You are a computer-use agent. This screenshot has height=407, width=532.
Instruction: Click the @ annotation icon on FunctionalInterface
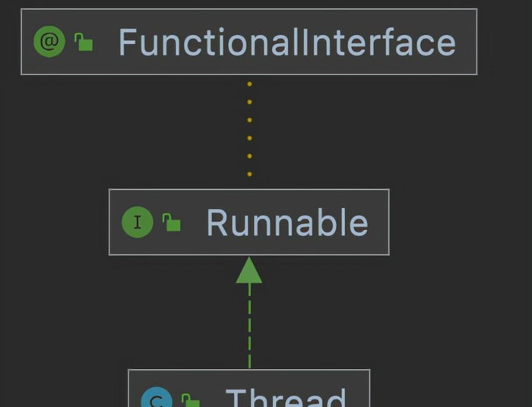point(49,42)
